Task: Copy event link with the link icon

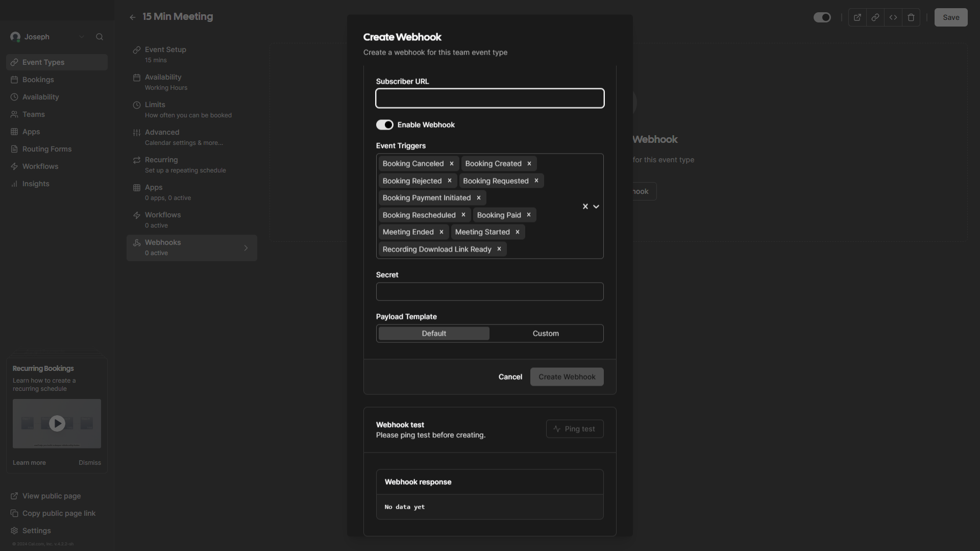Action: (875, 17)
